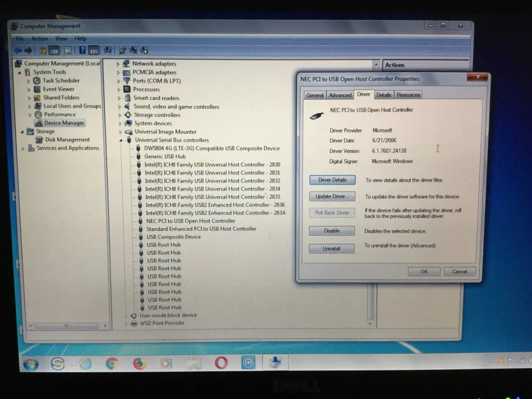This screenshot has width=532, height=399.
Task: Click the Up one level folder icon
Action: (x=43, y=51)
